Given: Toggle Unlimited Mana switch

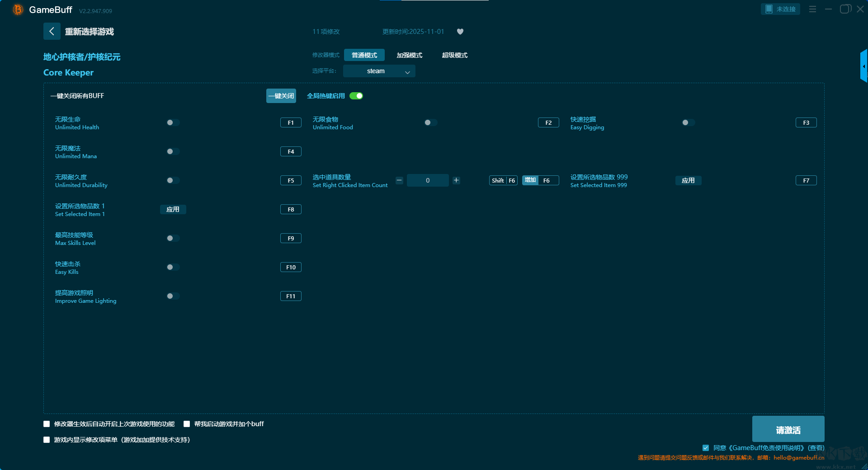Looking at the screenshot, I should click(173, 151).
